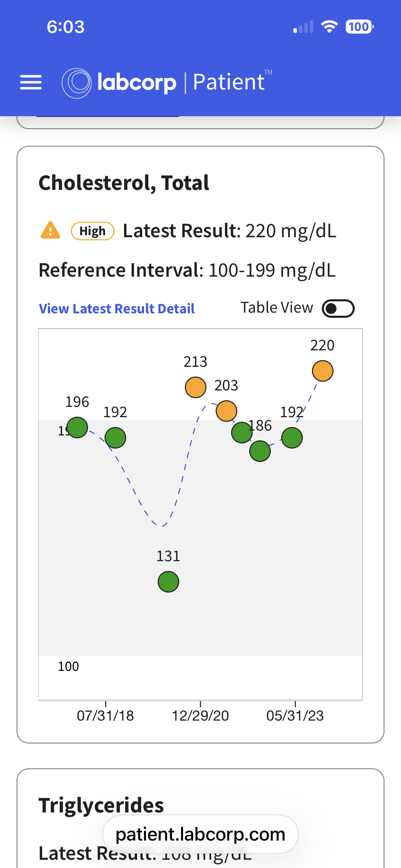Tap the 05/31/23 axis date marker

point(295,716)
